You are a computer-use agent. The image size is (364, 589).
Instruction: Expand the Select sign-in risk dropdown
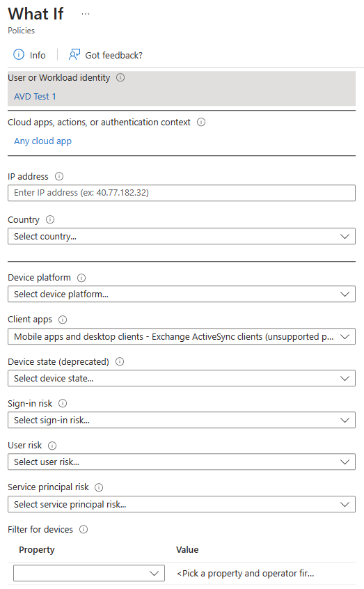tap(182, 420)
